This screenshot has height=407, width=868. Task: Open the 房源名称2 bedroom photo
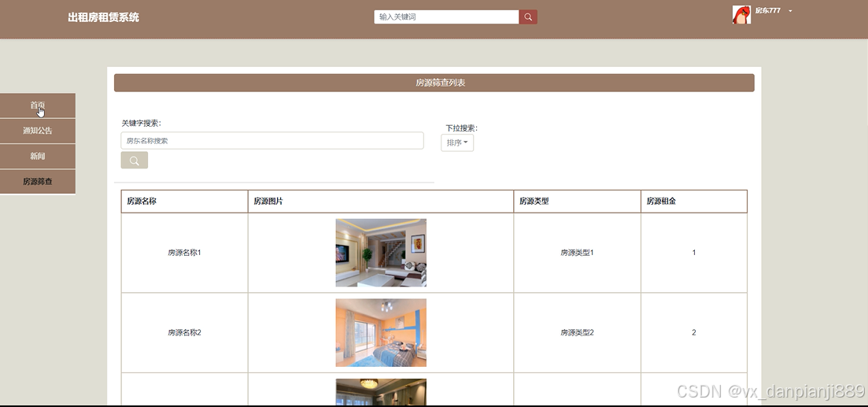(381, 333)
